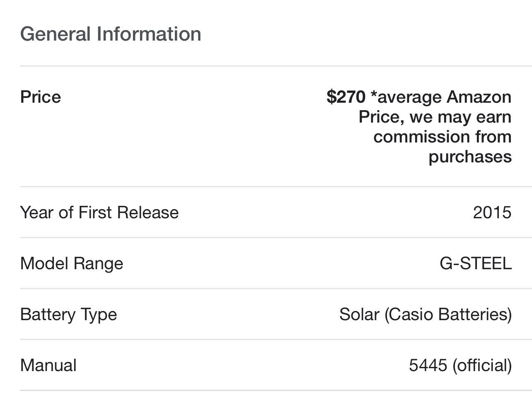This screenshot has width=532, height=403.
Task: Click the "(official)" text beside 5445
Action: point(482,365)
